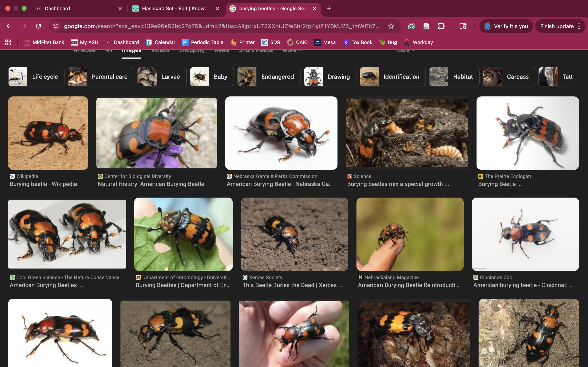Open the Wikipedia burying beetle image
Viewport: 588px width, 367px height.
tap(48, 133)
